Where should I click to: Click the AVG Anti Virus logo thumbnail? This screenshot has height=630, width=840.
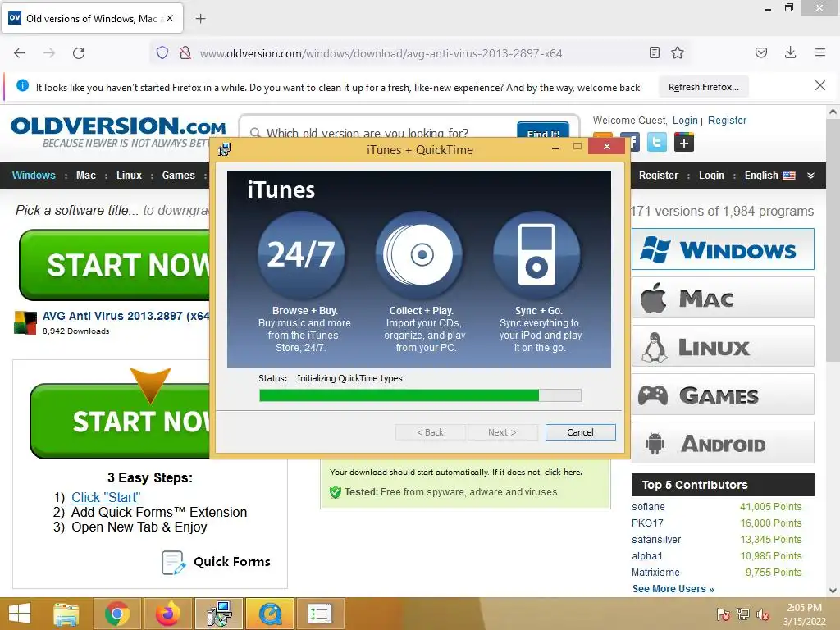[25, 322]
